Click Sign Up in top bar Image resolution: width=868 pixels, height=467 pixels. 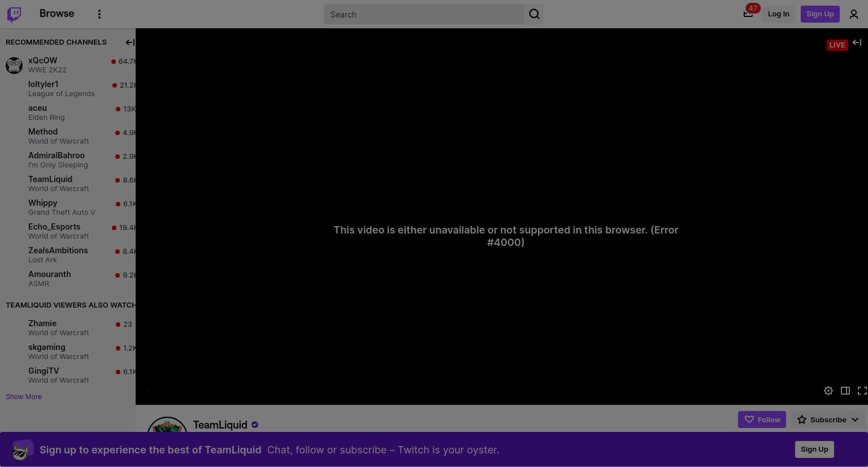tap(820, 14)
